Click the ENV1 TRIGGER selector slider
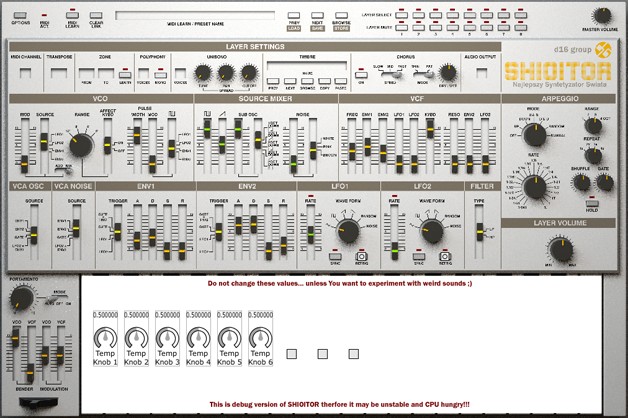 point(118,232)
